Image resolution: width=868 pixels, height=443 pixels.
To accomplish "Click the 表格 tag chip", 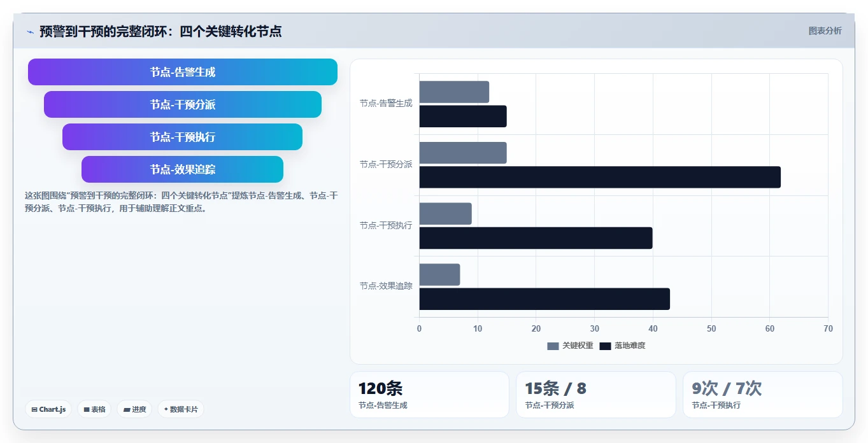I will (94, 409).
